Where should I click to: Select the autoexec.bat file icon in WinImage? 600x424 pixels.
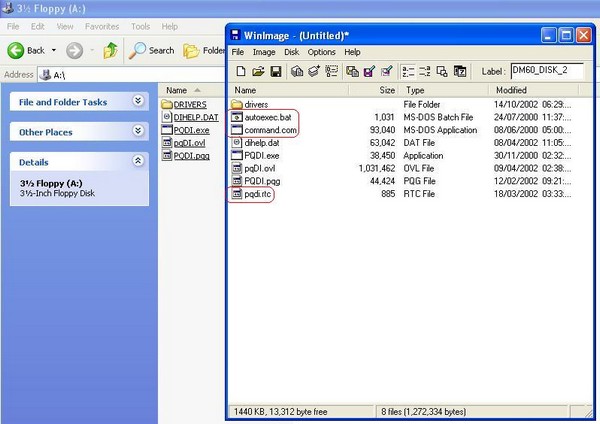pos(236,117)
